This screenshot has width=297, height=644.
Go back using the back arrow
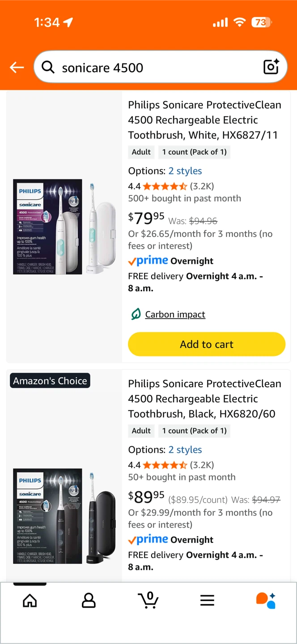[17, 67]
